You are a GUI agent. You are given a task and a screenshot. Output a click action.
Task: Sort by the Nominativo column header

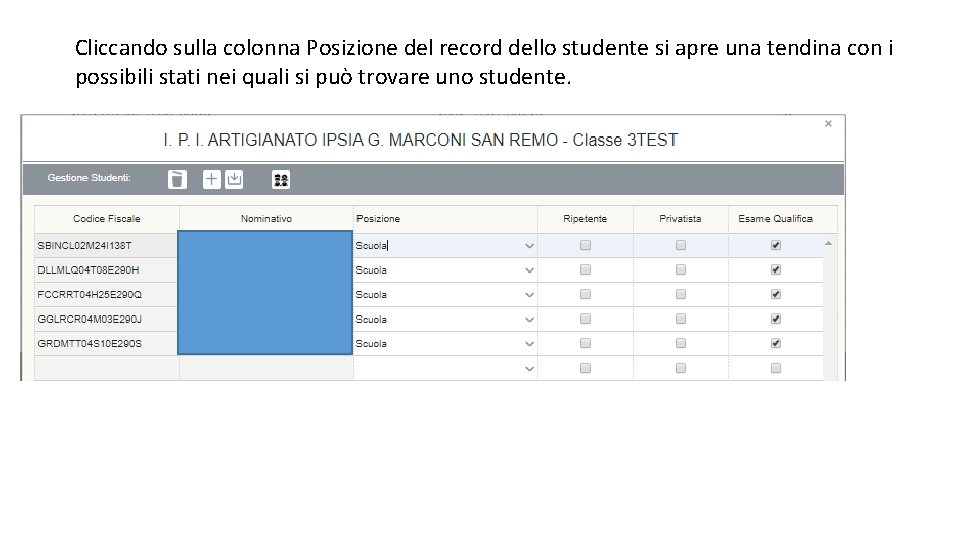tap(266, 219)
